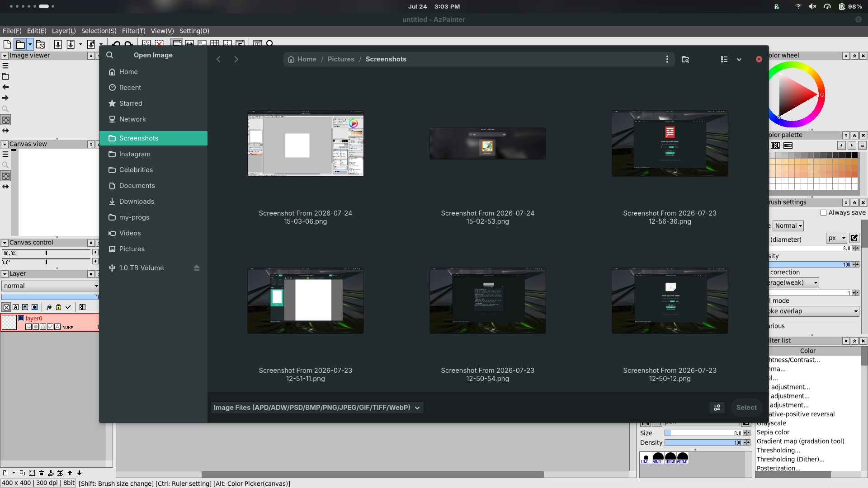Toggle the lock flag on layer0 row
The height and width of the screenshot is (488, 868).
coord(43,327)
